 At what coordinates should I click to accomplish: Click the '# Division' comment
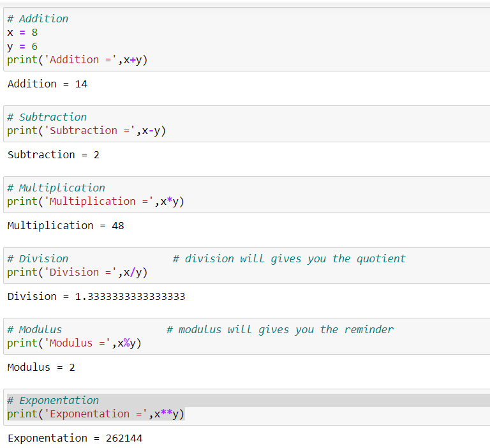coord(38,259)
